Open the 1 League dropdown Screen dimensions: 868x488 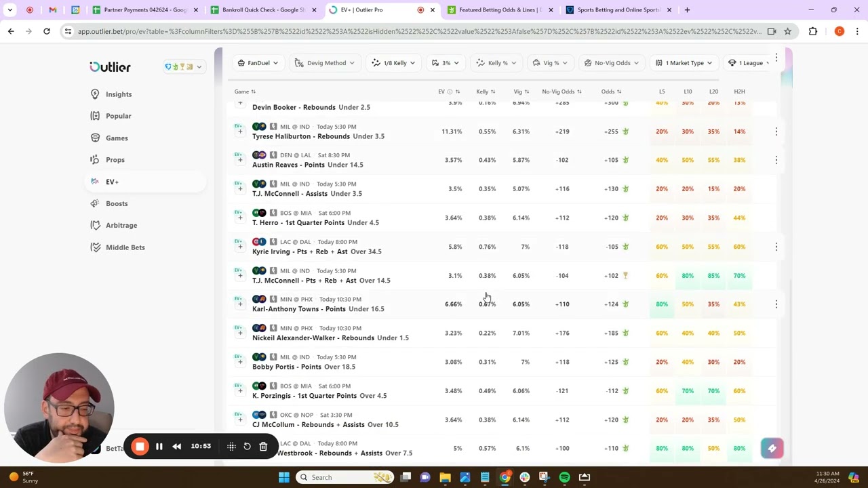coord(747,63)
